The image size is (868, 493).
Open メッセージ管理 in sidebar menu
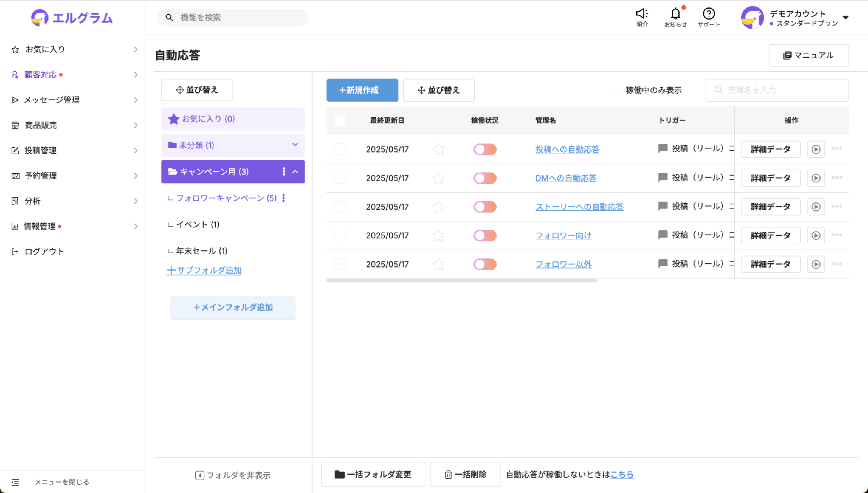click(x=52, y=100)
